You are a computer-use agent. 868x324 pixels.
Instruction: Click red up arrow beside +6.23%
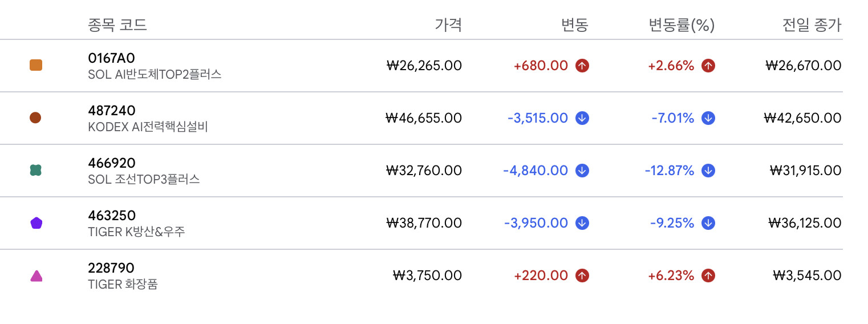tap(708, 276)
